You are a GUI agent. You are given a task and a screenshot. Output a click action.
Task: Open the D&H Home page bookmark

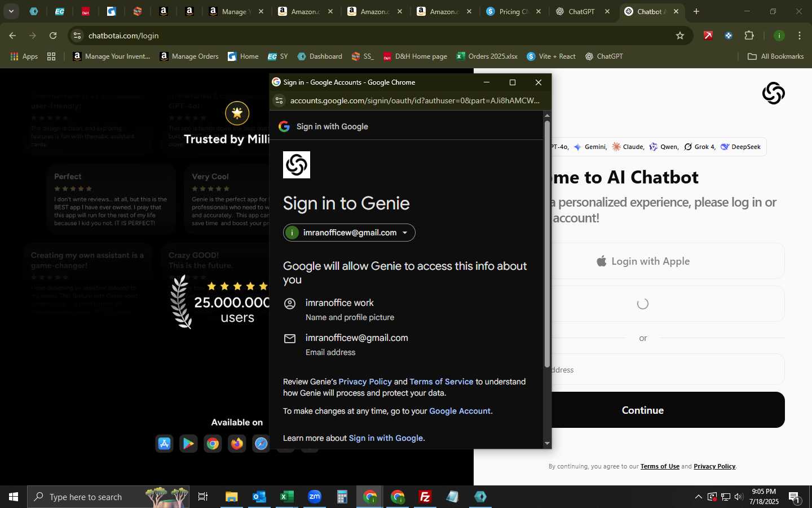click(x=416, y=56)
